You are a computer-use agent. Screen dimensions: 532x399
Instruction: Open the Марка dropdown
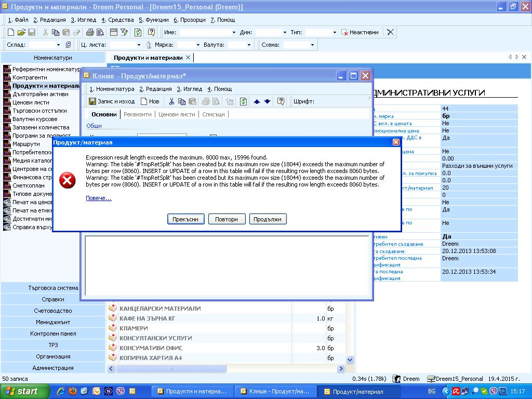[x=198, y=45]
